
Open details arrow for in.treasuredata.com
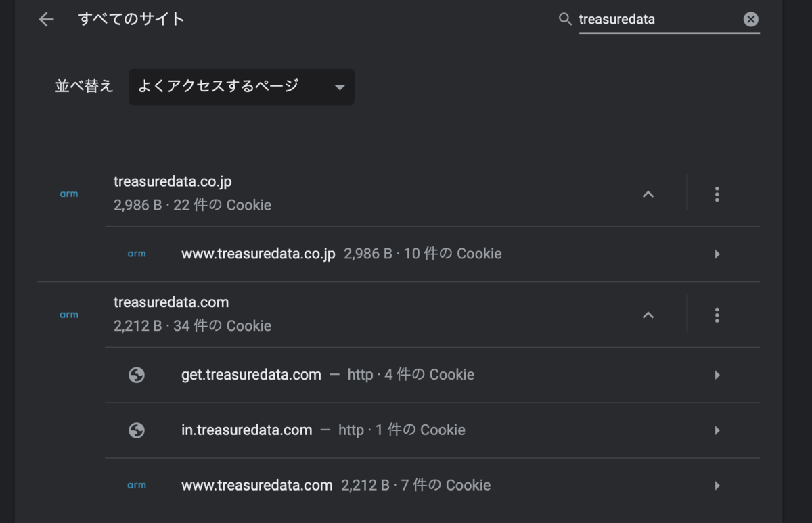tap(717, 430)
